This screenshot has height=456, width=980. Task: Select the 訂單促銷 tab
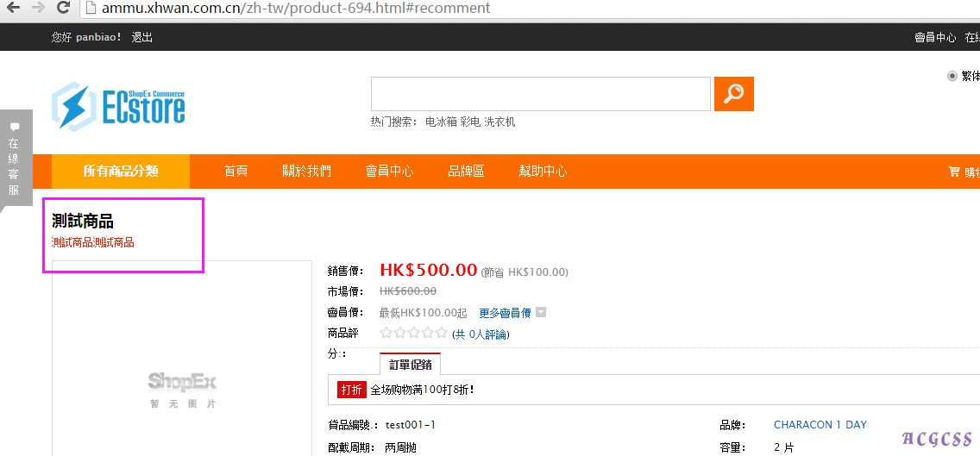(x=410, y=364)
